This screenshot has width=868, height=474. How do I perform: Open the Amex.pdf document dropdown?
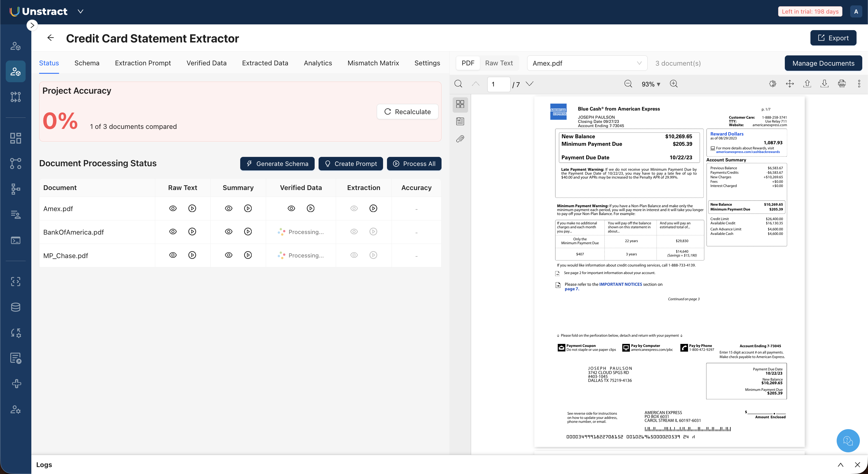click(587, 63)
